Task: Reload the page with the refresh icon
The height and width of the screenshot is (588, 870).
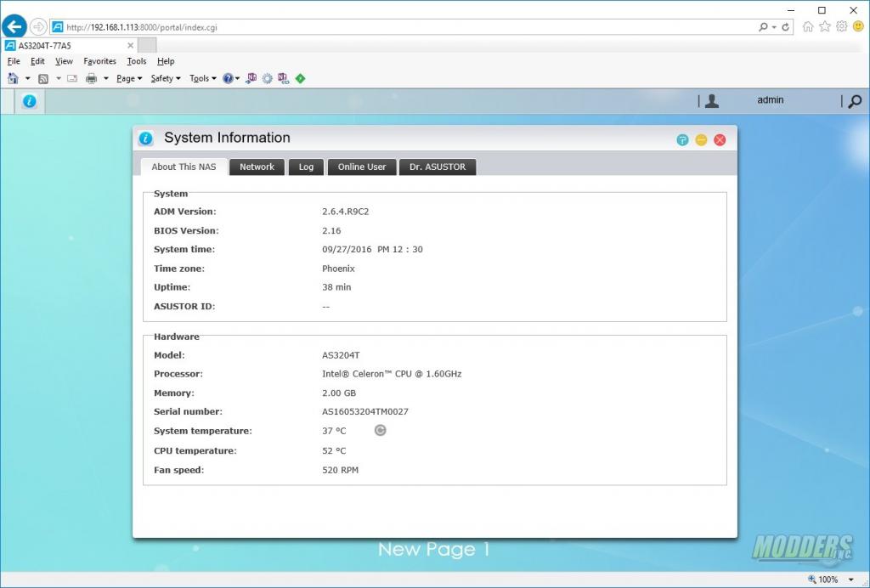Action: tap(786, 26)
